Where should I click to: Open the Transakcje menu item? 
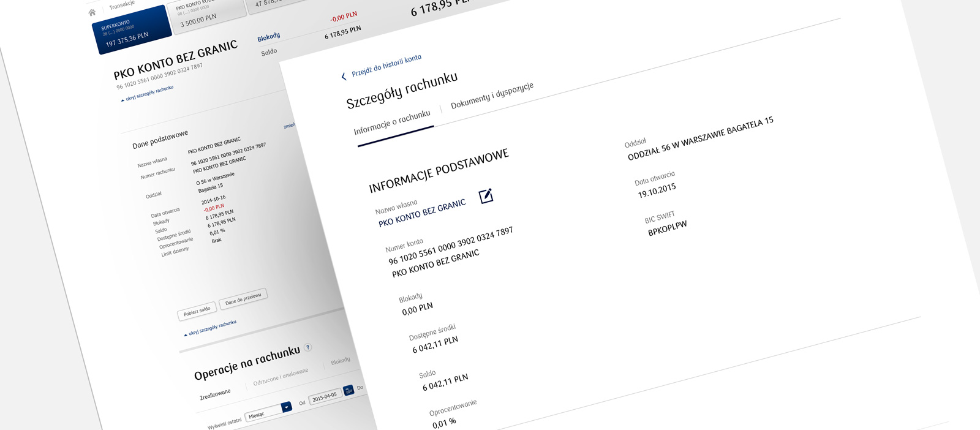[122, 5]
